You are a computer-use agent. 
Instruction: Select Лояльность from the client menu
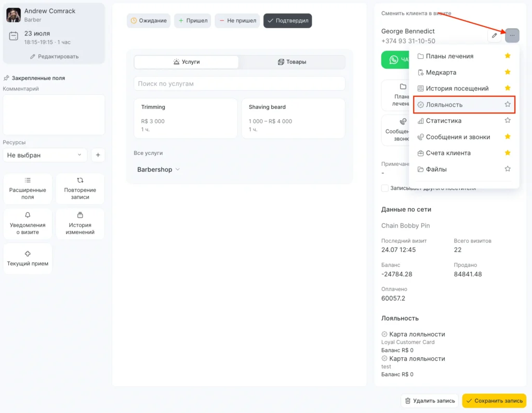[x=444, y=105]
